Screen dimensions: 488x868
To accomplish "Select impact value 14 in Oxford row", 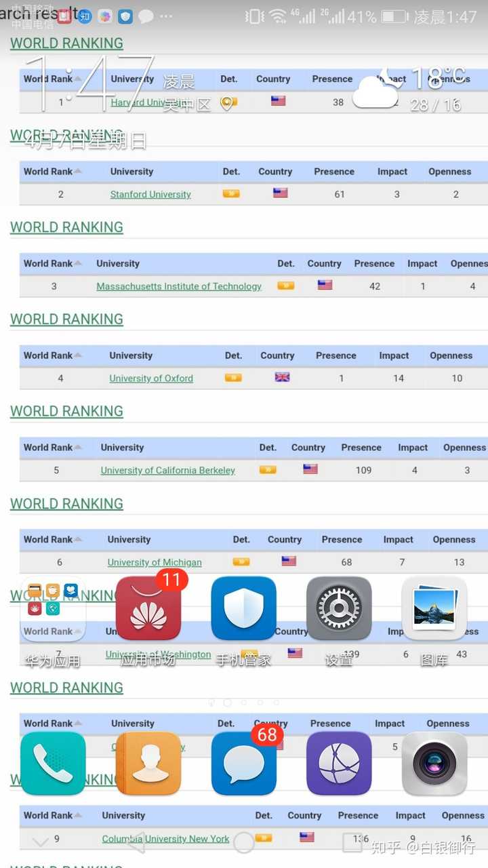I will 399,378.
